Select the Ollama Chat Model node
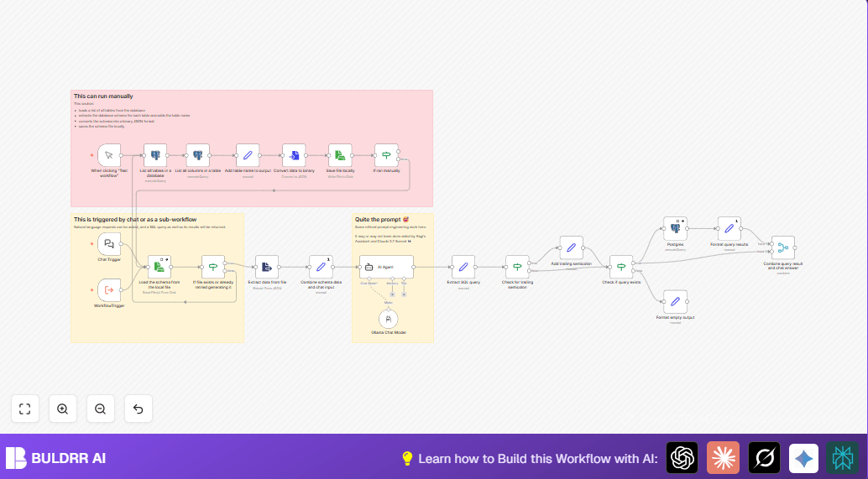 coord(389,319)
